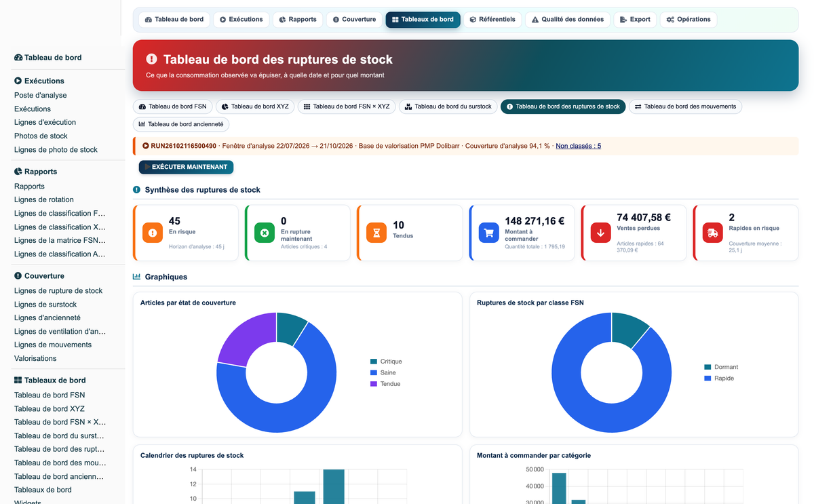Open Lignes de surstock in the sidebar
This screenshot has height=504, width=814.
(45, 305)
